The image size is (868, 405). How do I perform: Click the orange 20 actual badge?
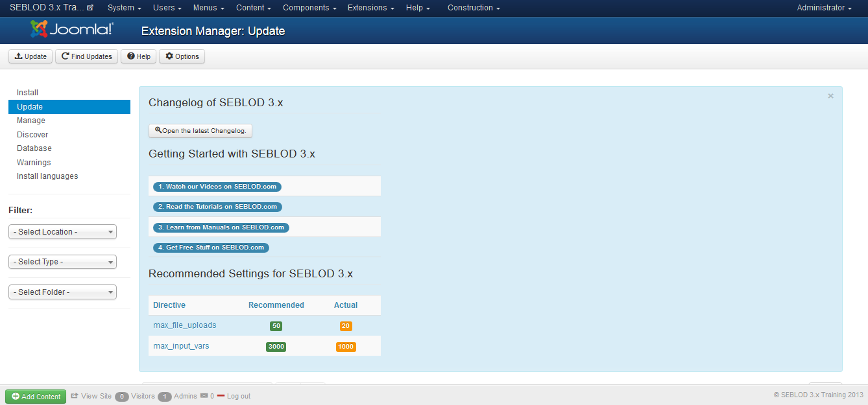coord(346,326)
